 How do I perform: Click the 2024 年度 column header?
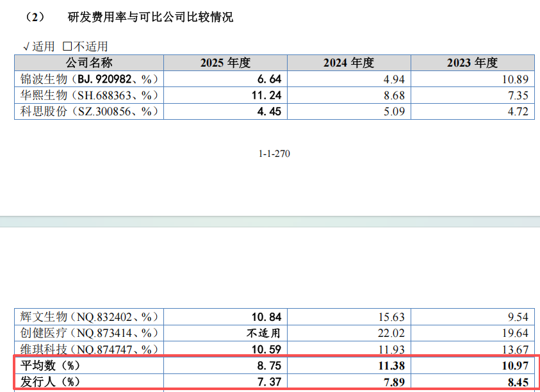click(x=349, y=63)
